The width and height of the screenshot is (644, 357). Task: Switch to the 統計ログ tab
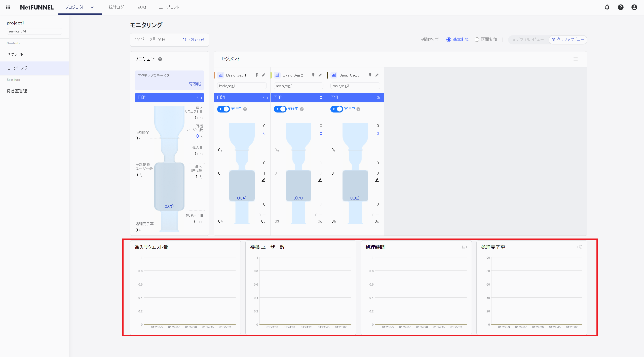click(x=116, y=7)
